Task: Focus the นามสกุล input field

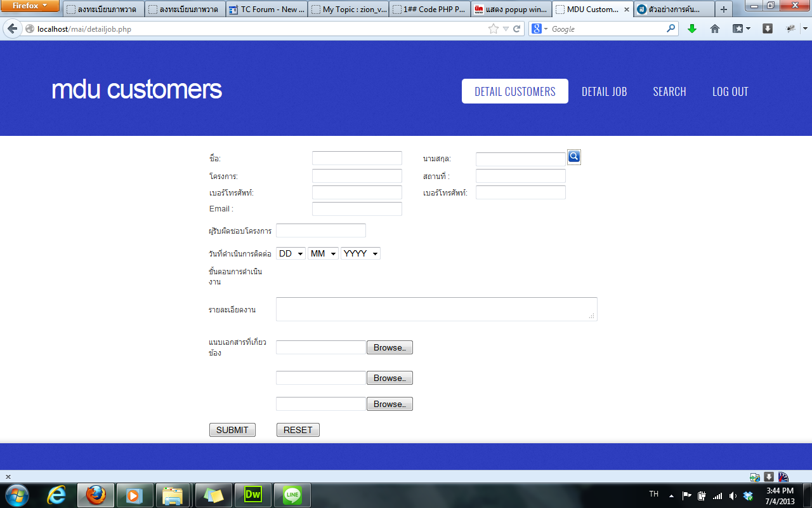Action: click(521, 159)
